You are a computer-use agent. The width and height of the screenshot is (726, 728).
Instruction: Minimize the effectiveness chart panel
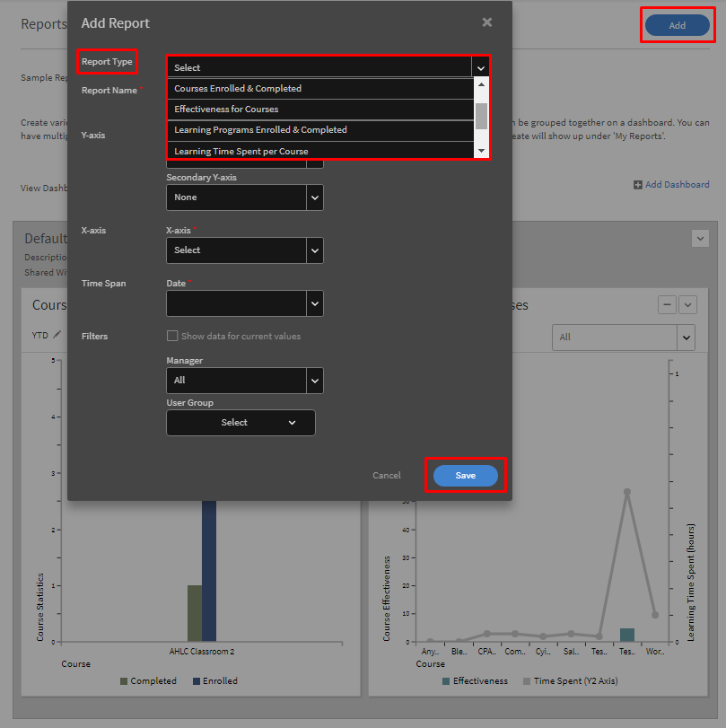(x=667, y=305)
